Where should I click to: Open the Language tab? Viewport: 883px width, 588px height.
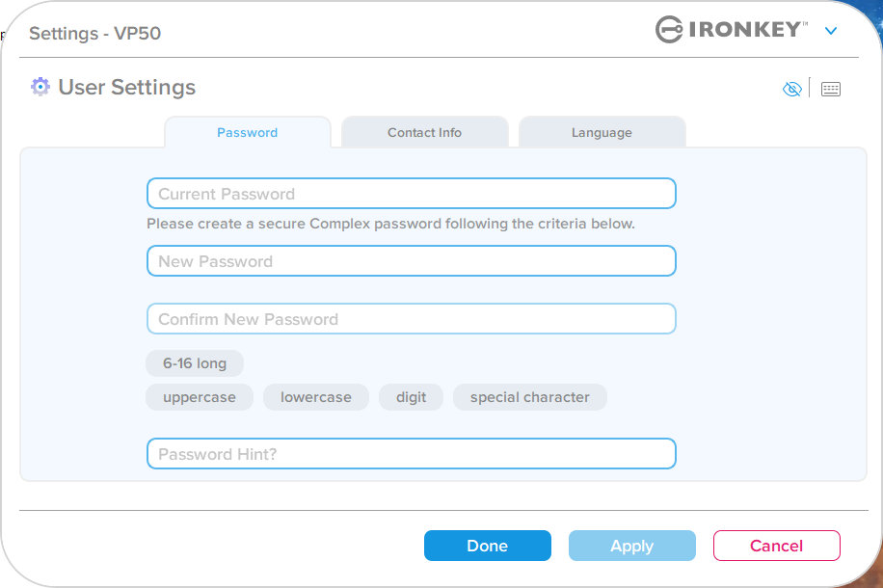point(602,132)
